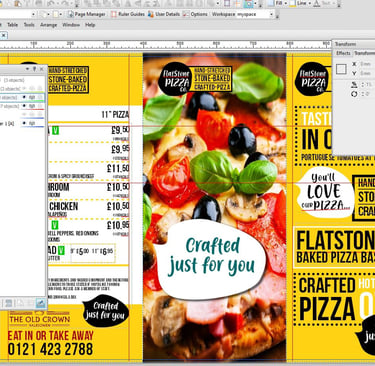Select the 'Crafted just for you' white bubble
The height and width of the screenshot is (366, 375).
pos(211,259)
